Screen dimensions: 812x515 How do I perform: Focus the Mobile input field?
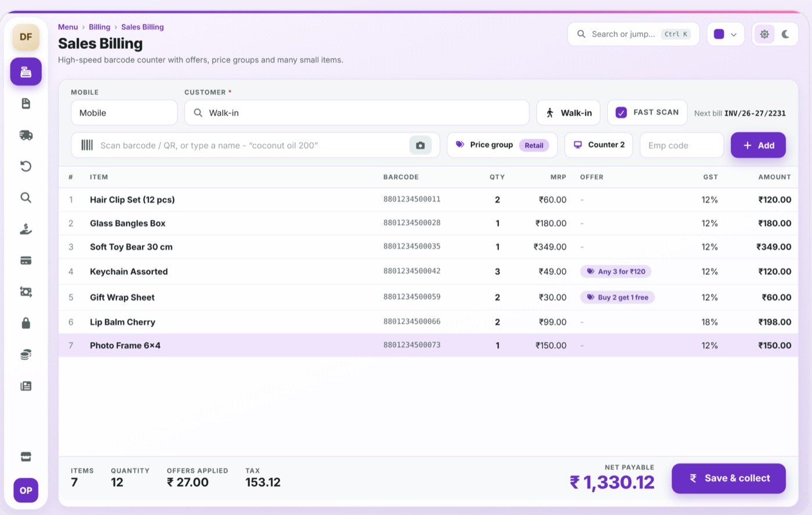(124, 113)
